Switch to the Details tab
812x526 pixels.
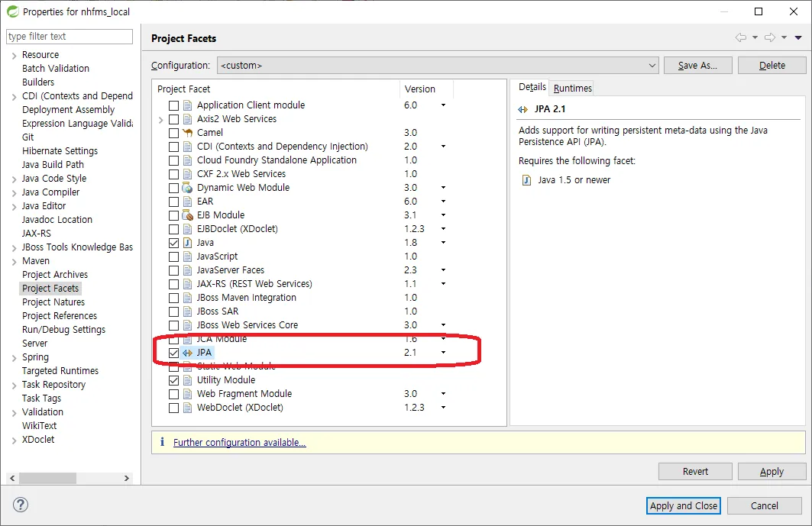(x=532, y=87)
